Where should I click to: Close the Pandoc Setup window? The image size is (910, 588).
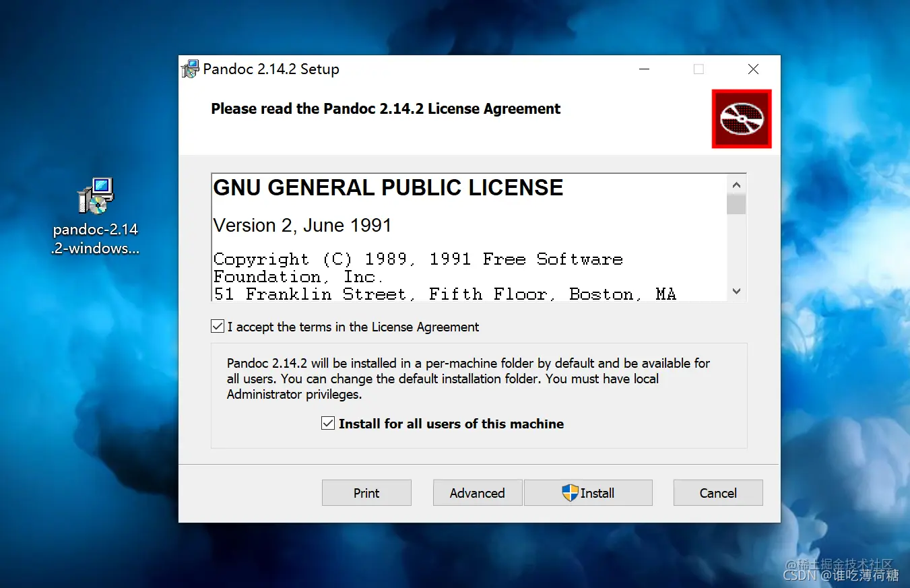point(754,69)
